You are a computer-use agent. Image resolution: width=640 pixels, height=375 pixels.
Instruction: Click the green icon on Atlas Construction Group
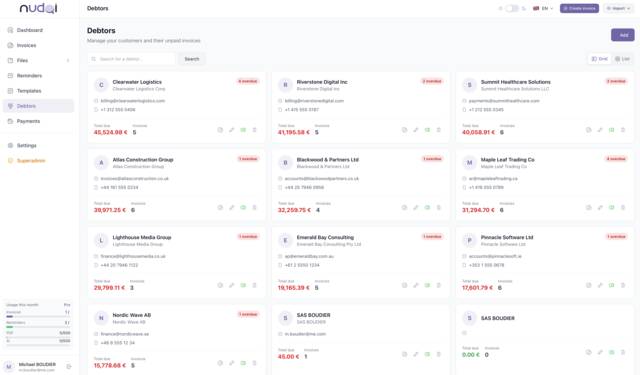pos(243,207)
